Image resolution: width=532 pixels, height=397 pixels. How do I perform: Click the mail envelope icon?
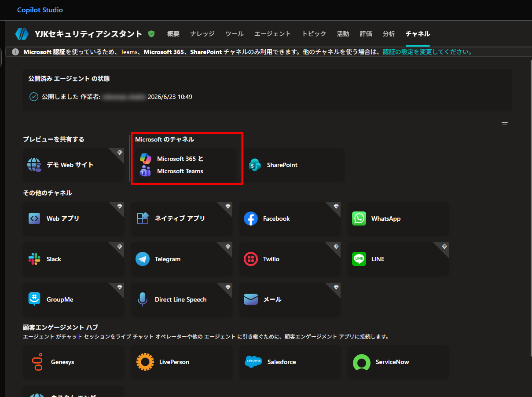point(251,299)
